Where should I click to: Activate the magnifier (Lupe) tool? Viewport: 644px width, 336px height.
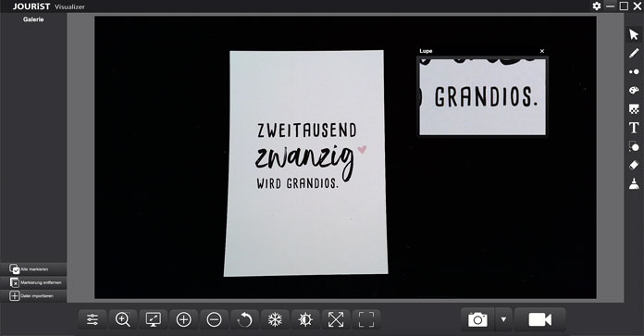tap(123, 319)
